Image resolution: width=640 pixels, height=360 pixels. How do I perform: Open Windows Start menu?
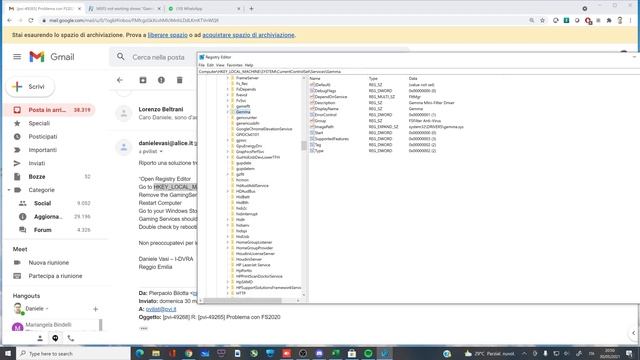(8, 353)
